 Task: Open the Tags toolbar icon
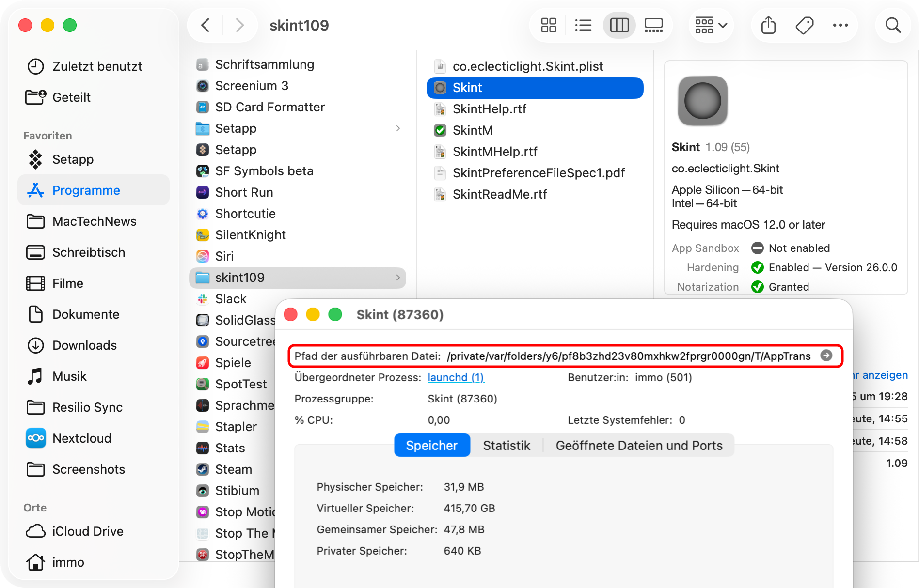pos(805,25)
